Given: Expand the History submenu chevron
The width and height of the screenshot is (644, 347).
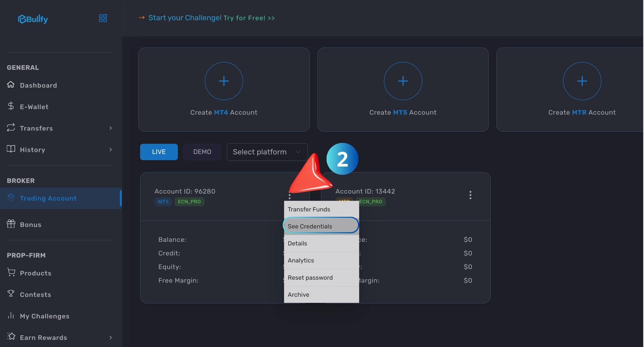Looking at the screenshot, I should click(x=111, y=149).
